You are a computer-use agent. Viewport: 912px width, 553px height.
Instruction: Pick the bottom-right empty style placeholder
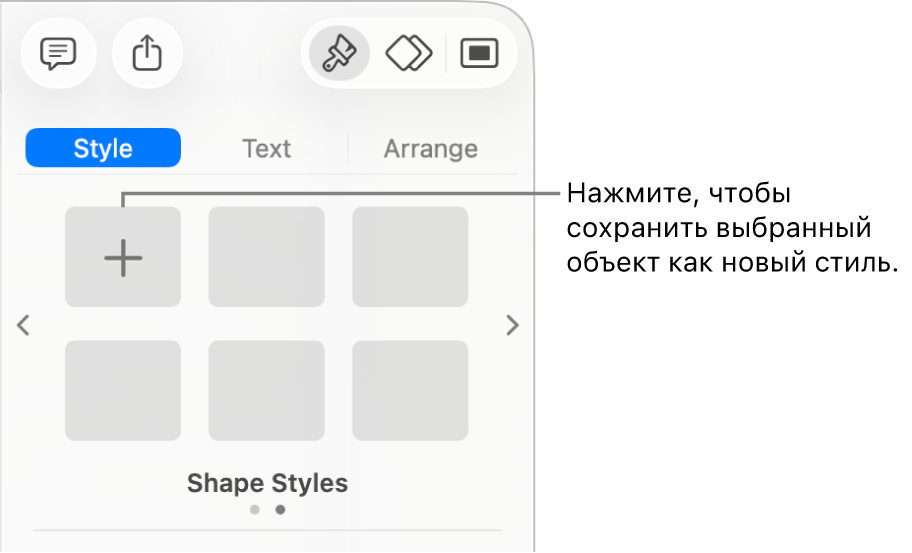click(x=410, y=390)
